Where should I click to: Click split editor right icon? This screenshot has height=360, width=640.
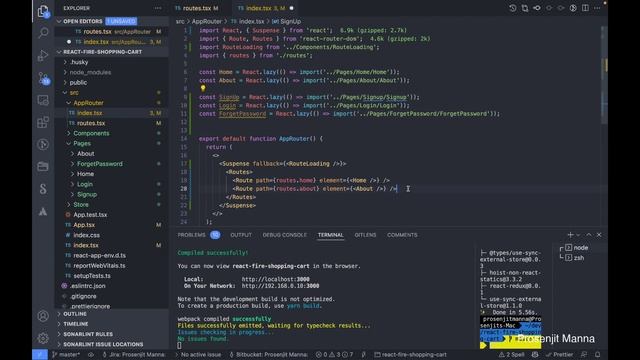point(585,8)
